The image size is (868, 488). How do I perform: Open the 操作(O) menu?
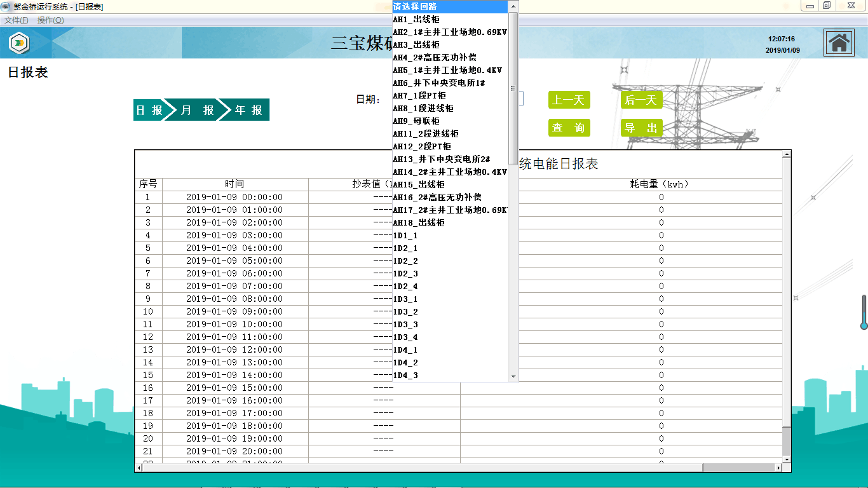click(50, 20)
